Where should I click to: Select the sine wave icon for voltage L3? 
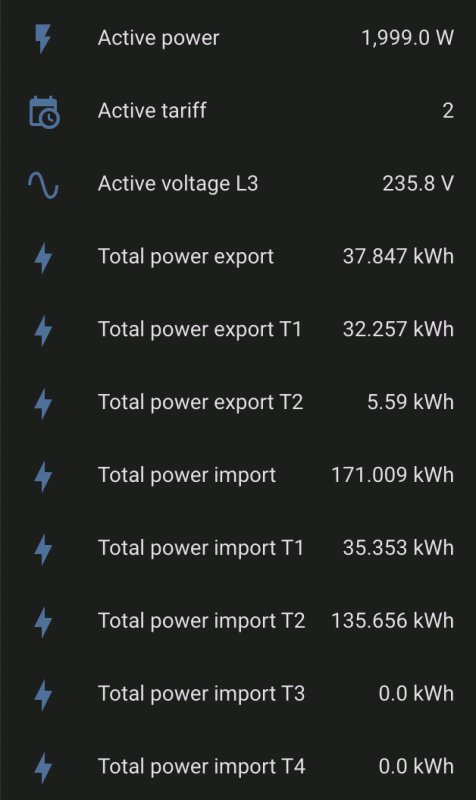point(43,184)
